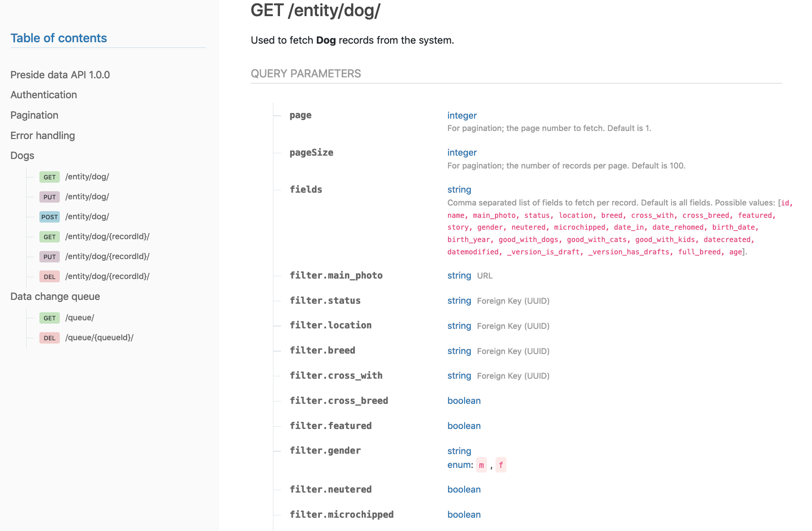Click PUT badge for /entity/dog/ endpoint
The height and width of the screenshot is (531, 812).
(49, 197)
